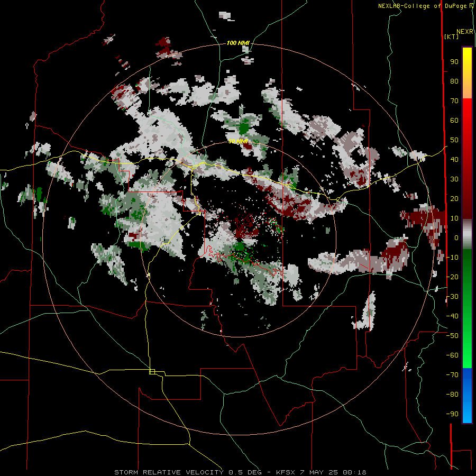476x476 pixels.
Task: Click the -50 value on the scale
Action: [452, 336]
